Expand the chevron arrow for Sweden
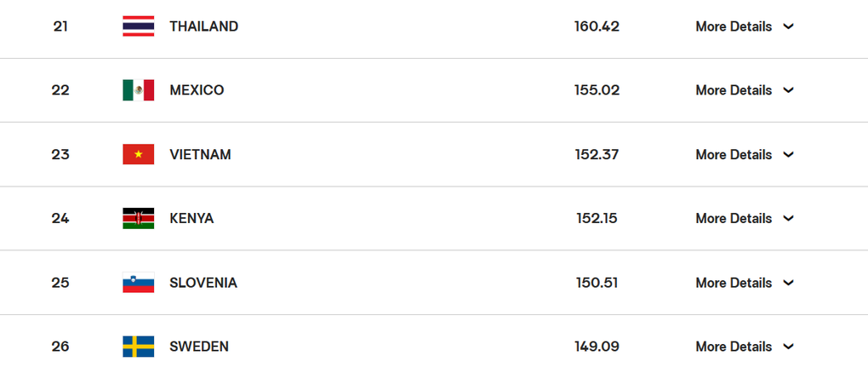Image resolution: width=868 pixels, height=373 pixels. (x=788, y=347)
